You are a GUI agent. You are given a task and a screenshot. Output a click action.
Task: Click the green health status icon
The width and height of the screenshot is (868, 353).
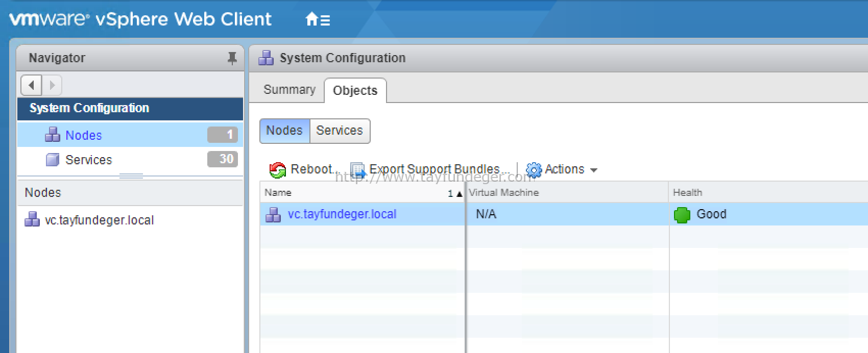pos(682,215)
